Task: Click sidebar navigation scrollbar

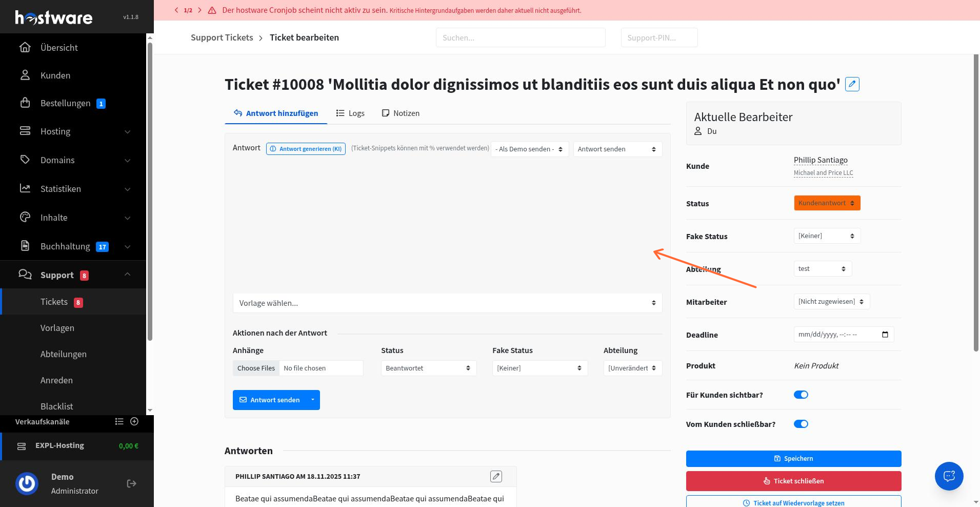Action: click(x=150, y=191)
